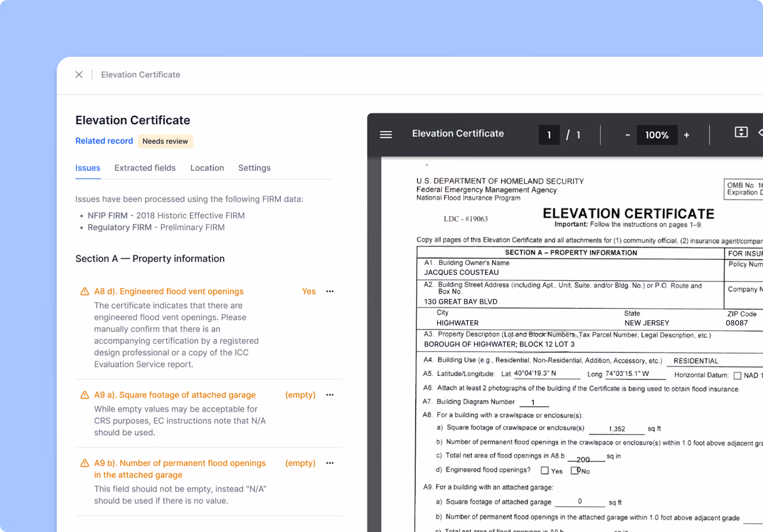Click the 'Regulatory FIRM - Preliminary FIRM' line
This screenshot has height=532, width=763.
pos(156,228)
